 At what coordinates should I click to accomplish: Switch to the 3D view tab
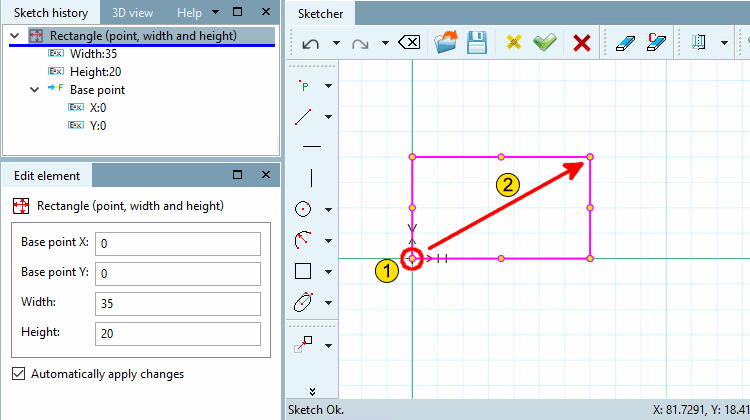point(132,13)
